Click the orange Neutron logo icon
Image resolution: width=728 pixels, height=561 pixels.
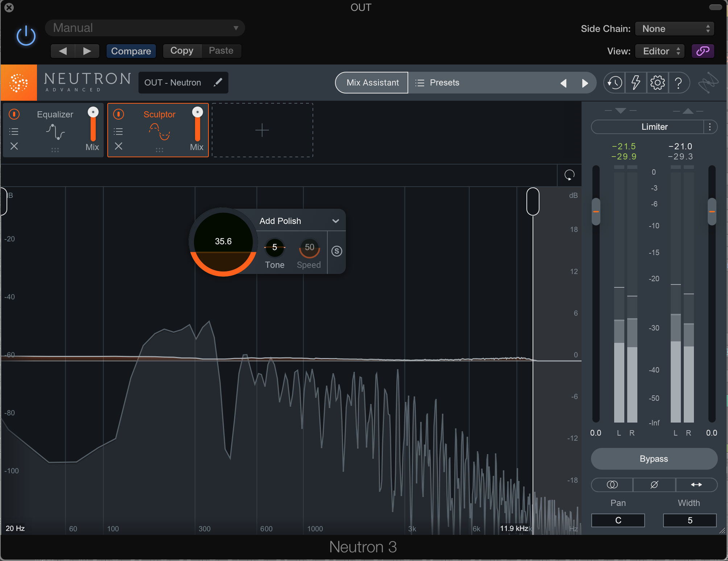(18, 83)
